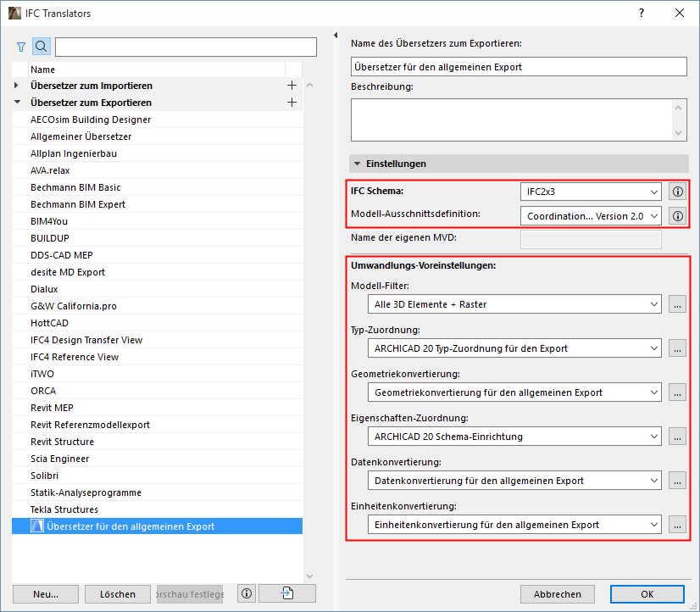Open the Modell-Filter dropdown

coord(514,304)
